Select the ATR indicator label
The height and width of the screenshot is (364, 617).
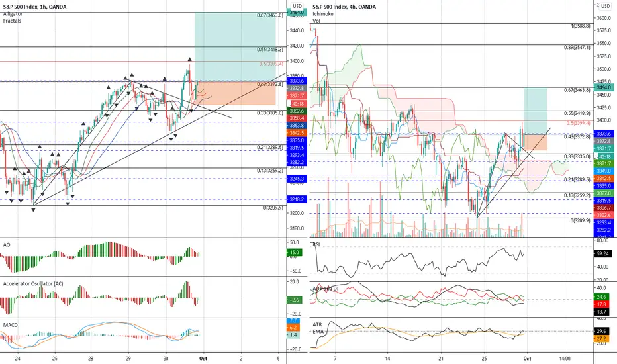317,325
